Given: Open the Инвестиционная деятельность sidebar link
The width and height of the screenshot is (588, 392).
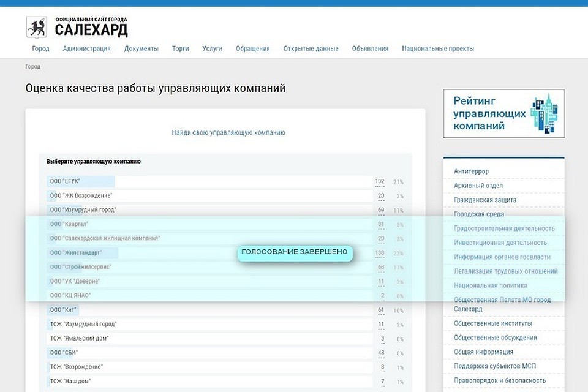Looking at the screenshot, I should click(500, 243).
